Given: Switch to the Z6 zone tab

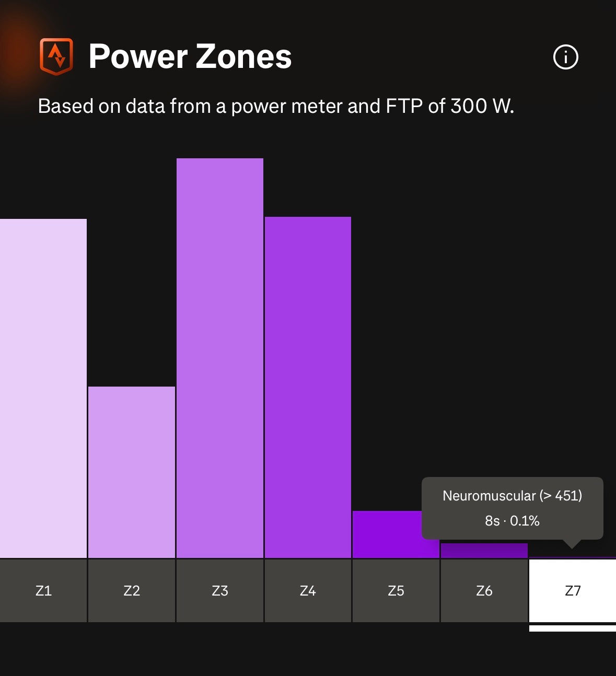Looking at the screenshot, I should (x=484, y=591).
